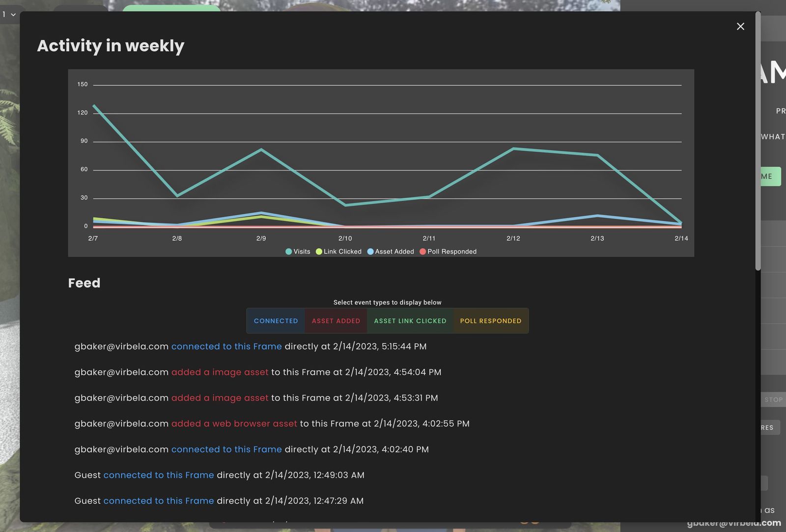Click the dialog's vertical scrollbar thumb

tap(758, 142)
